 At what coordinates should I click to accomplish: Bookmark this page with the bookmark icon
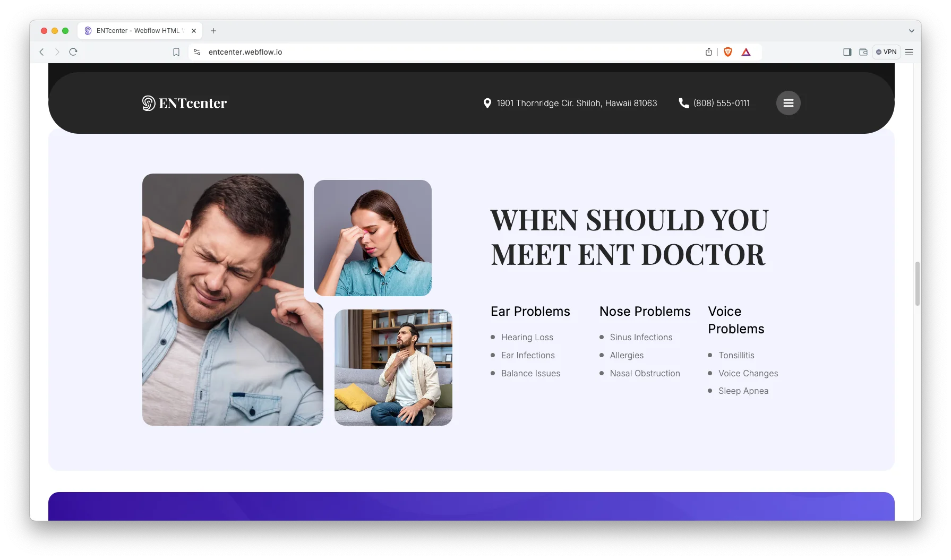coord(176,52)
